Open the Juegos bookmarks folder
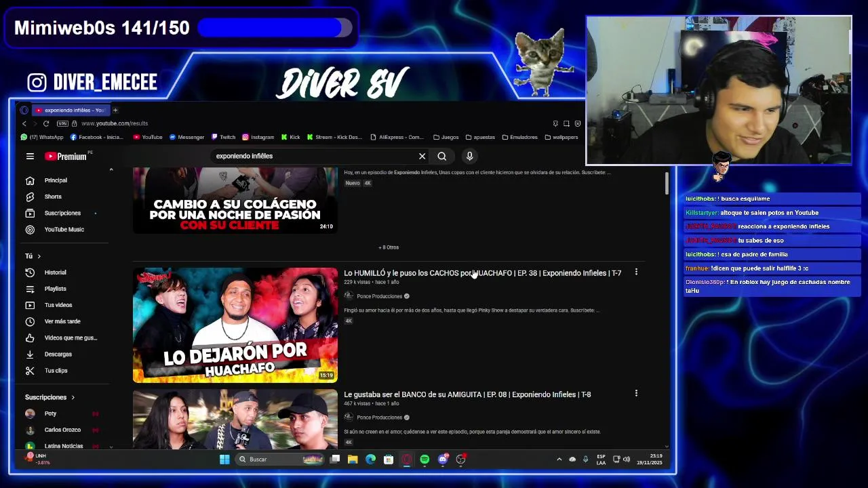The height and width of the screenshot is (488, 868). click(446, 137)
